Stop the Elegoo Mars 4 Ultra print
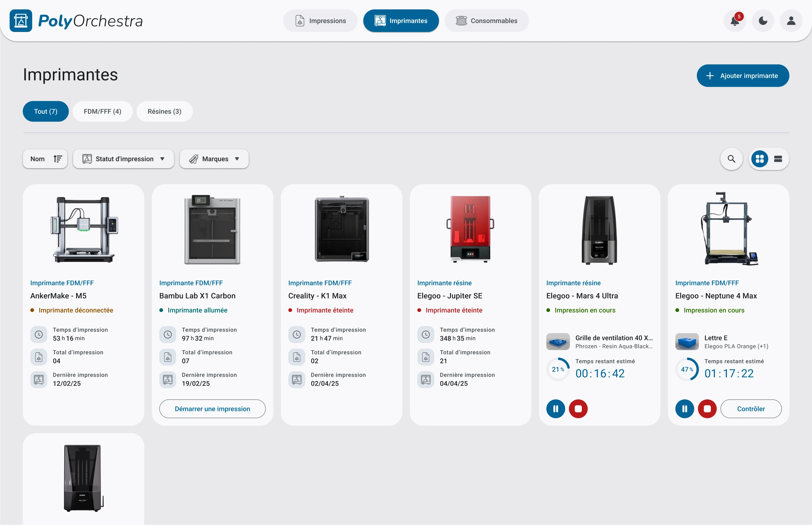This screenshot has width=812, height=525. pyautogui.click(x=578, y=409)
